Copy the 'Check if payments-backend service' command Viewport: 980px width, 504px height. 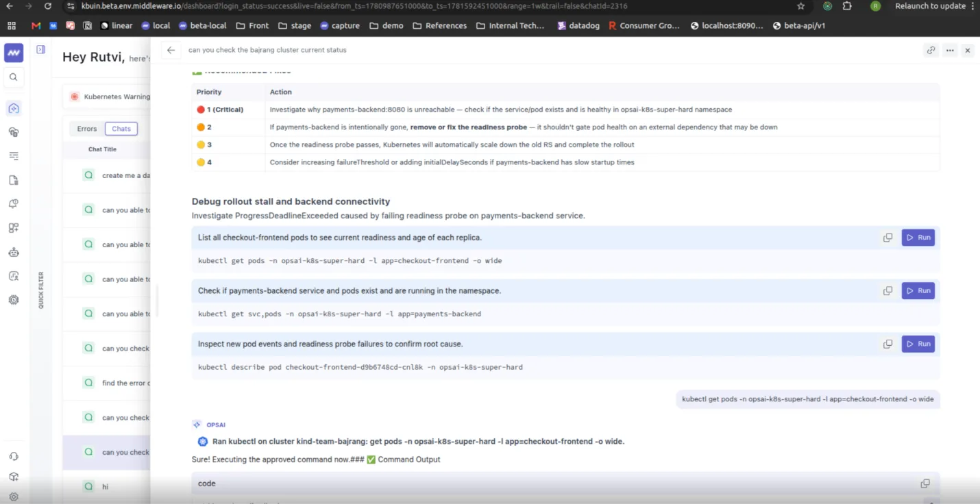887,291
